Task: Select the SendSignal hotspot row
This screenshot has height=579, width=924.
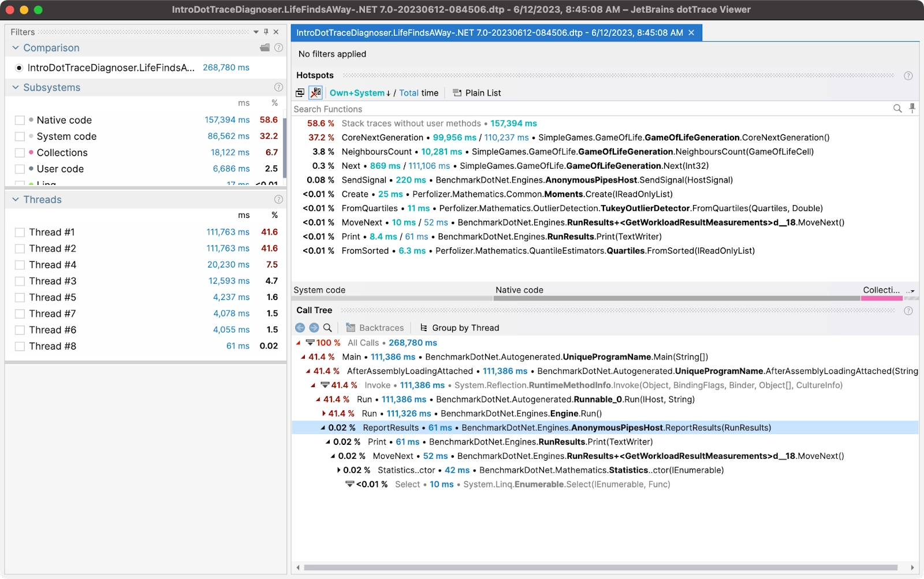Action: point(605,180)
